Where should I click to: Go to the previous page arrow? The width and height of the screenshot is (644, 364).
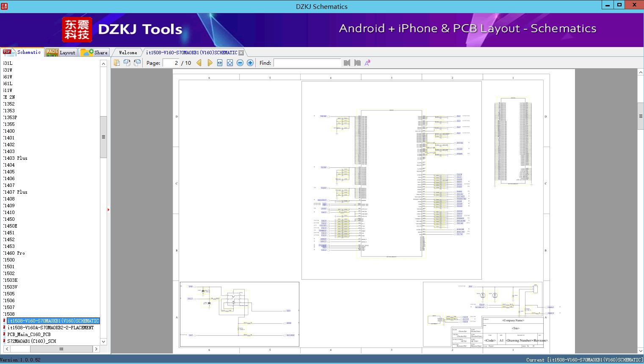tap(199, 63)
